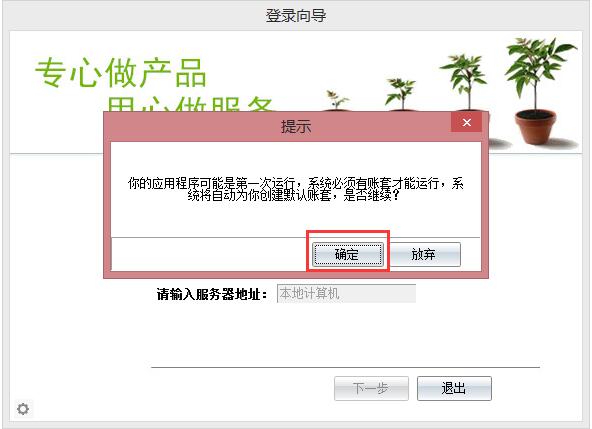
Task: Click message line ending 是否继续？
Action: (x=293, y=195)
